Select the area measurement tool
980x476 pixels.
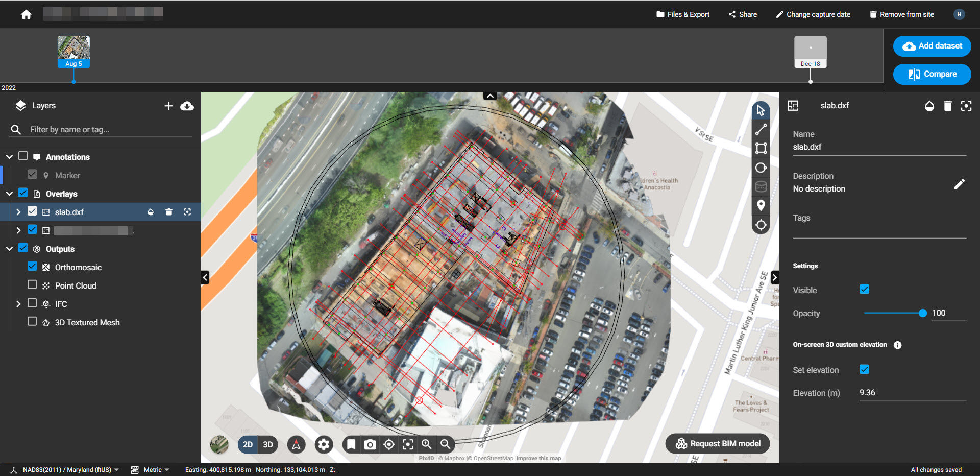(761, 148)
